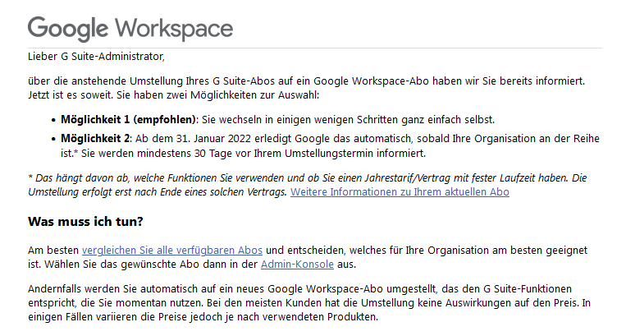Click the Google wordmark in the logo
This screenshot has height=336, width=644.
pos(68,29)
